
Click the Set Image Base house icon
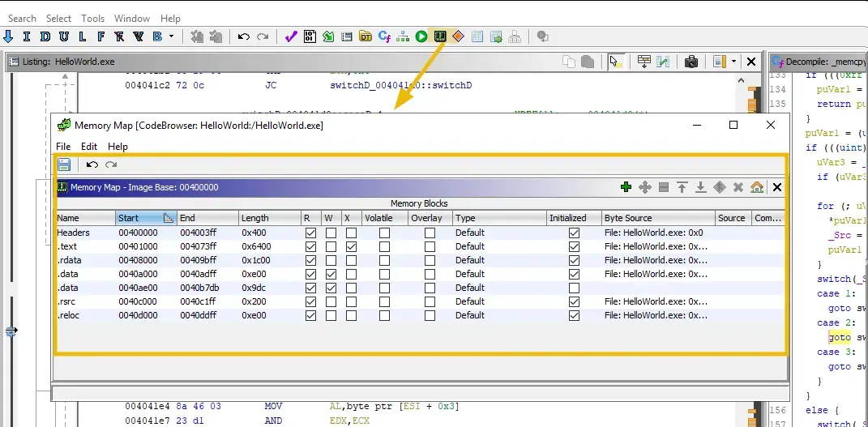coord(757,187)
